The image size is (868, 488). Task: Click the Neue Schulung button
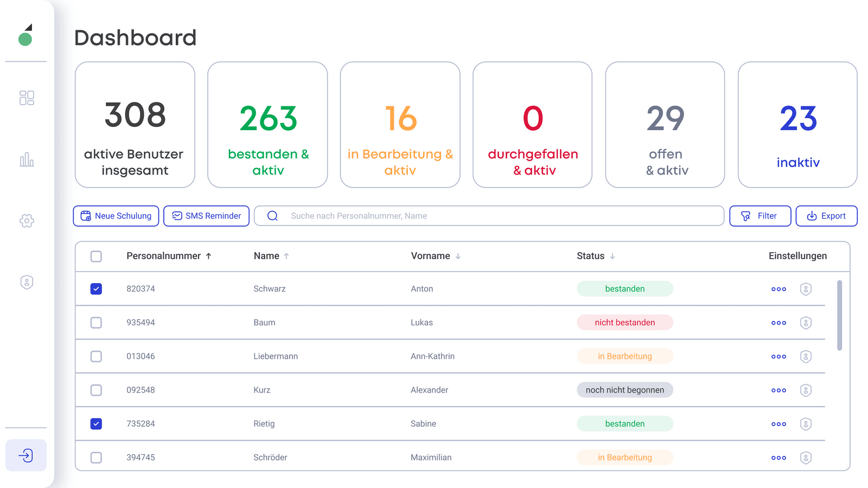[x=116, y=216]
